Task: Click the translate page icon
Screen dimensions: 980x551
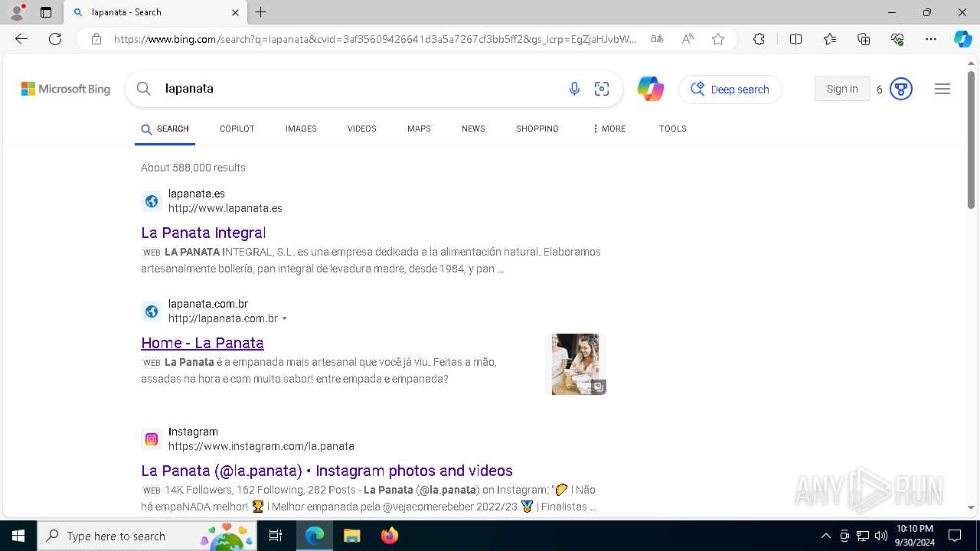Action: pos(657,39)
